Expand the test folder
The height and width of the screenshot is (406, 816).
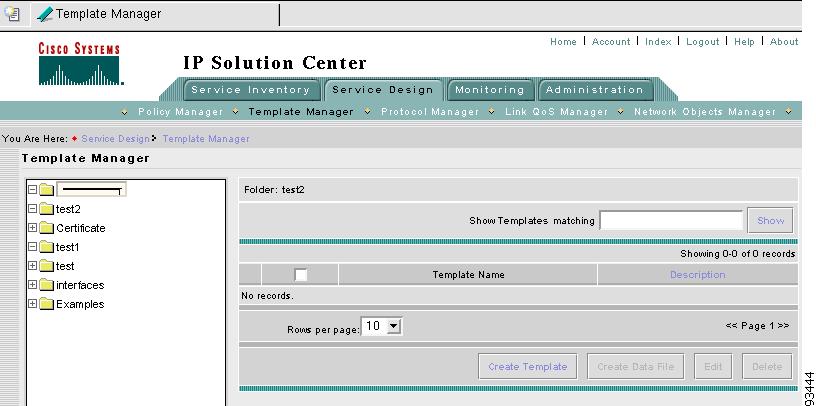(32, 265)
